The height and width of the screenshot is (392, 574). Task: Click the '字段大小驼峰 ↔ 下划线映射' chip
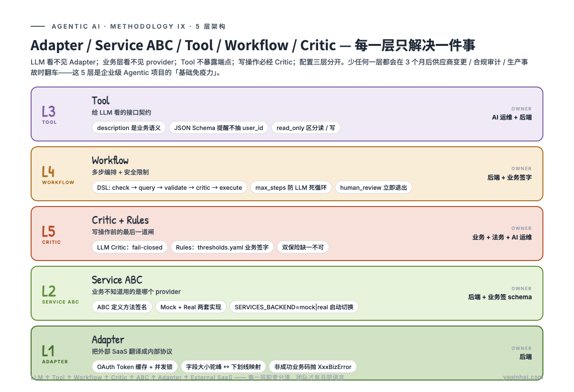(x=223, y=367)
